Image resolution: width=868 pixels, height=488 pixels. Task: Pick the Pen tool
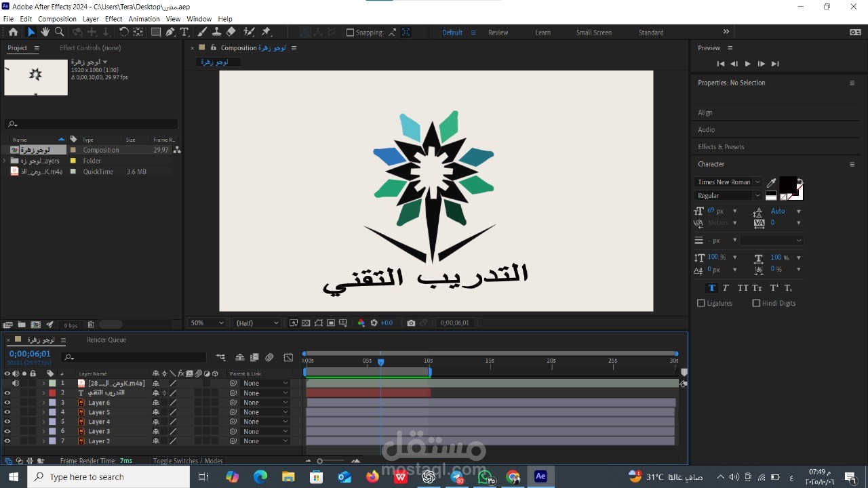[x=170, y=32]
